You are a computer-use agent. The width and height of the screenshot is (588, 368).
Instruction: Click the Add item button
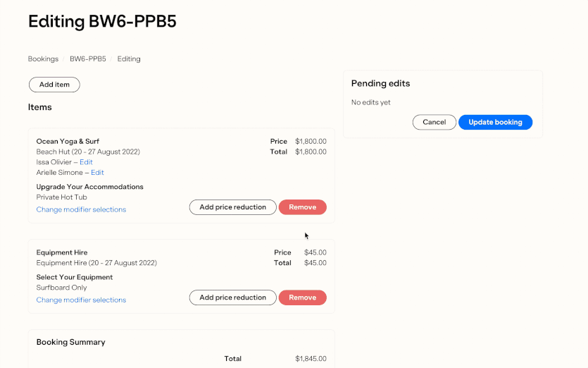(54, 85)
